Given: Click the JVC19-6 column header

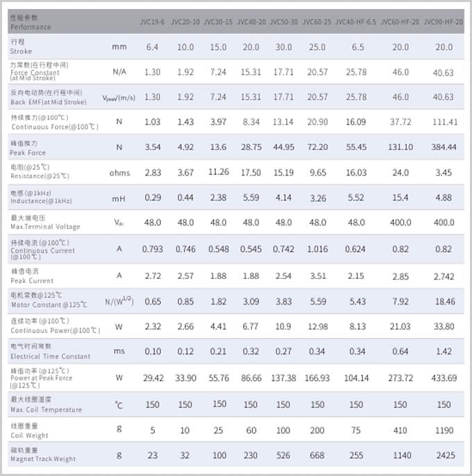Looking at the screenshot, I should tap(152, 22).
